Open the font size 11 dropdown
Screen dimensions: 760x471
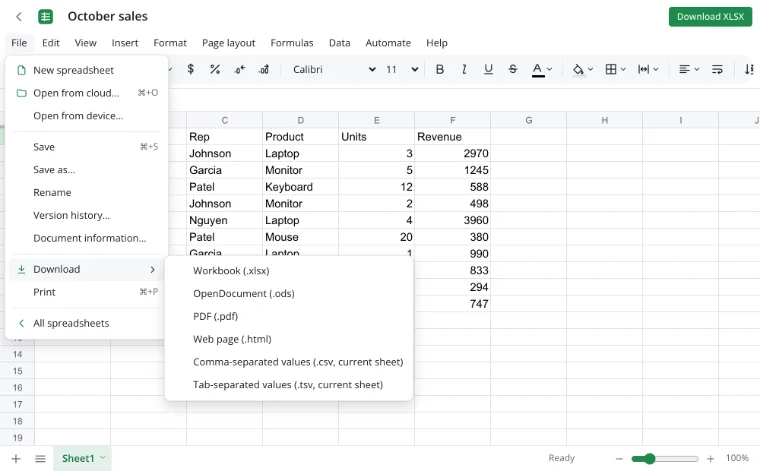402,69
